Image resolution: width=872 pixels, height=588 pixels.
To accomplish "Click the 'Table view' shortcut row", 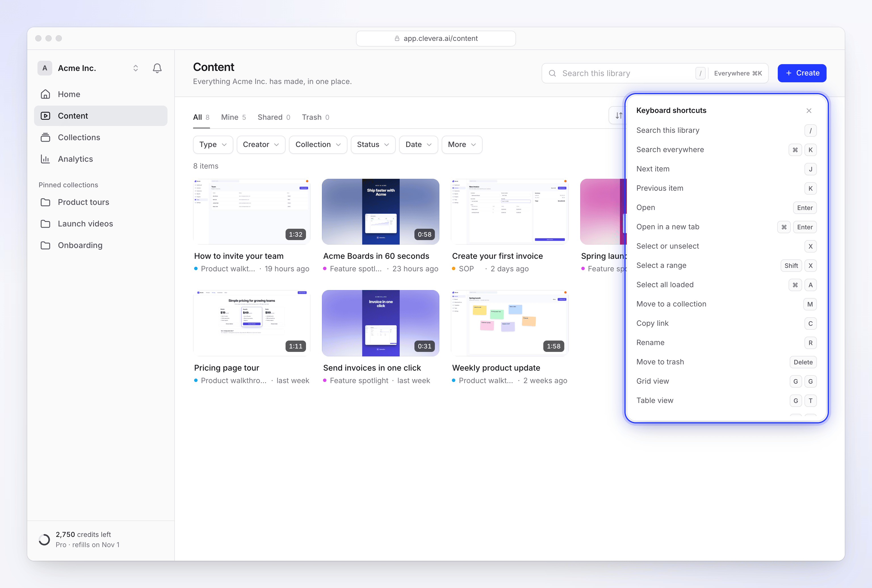I will 726,400.
